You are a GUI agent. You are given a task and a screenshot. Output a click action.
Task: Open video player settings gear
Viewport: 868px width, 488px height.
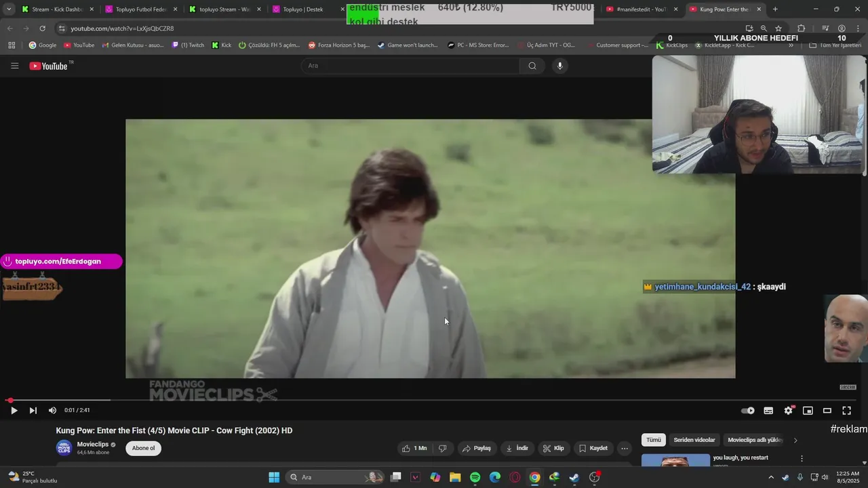[788, 410]
